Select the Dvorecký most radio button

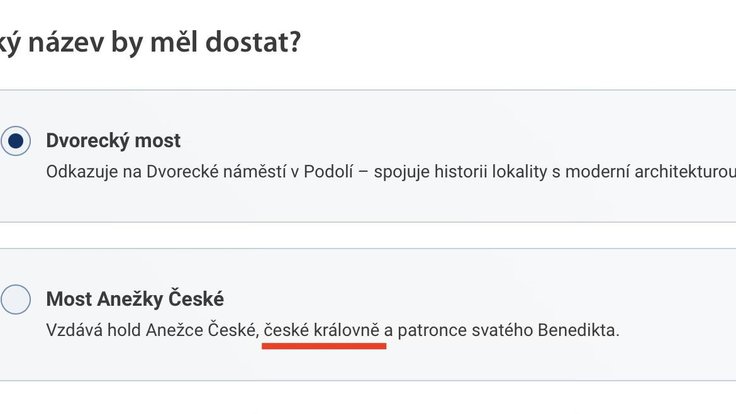point(16,141)
